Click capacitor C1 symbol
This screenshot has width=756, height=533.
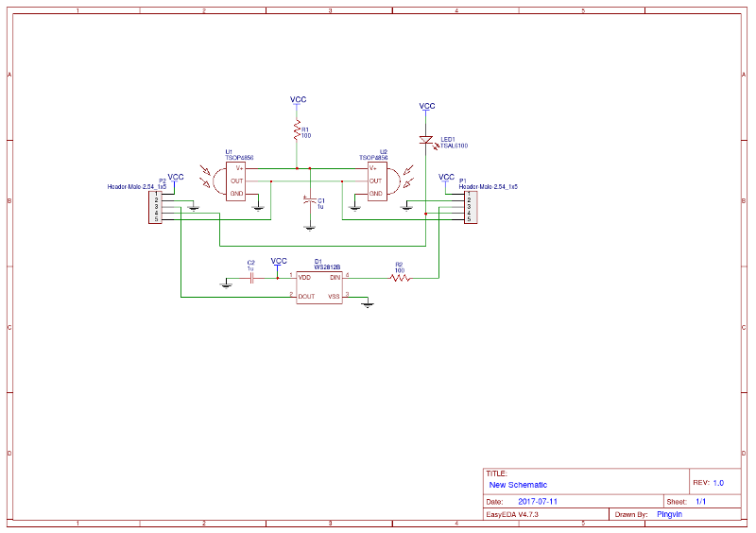click(309, 201)
